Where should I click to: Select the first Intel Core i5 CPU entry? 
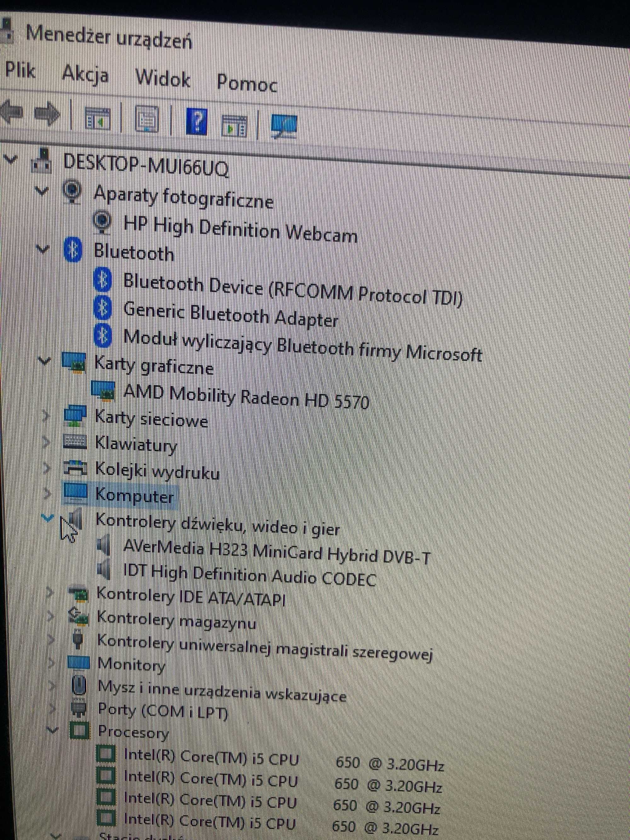click(284, 760)
